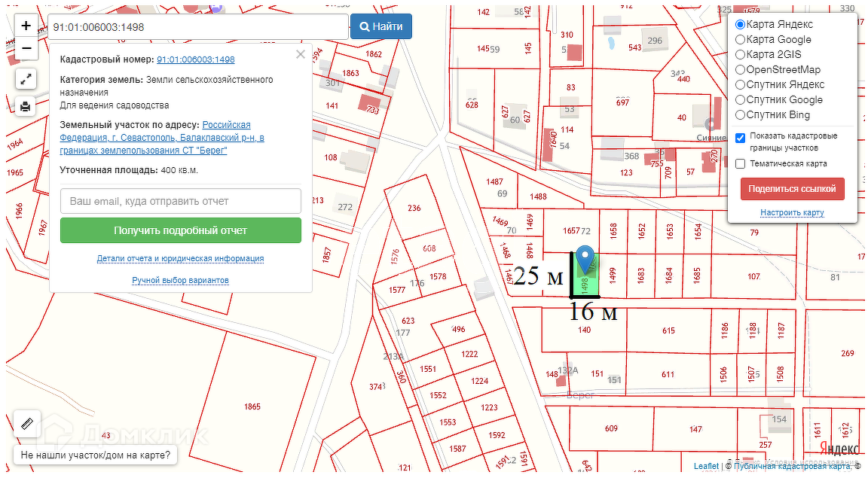Zoom in the map with plus button
The width and height of the screenshot is (868, 478).
click(x=26, y=26)
